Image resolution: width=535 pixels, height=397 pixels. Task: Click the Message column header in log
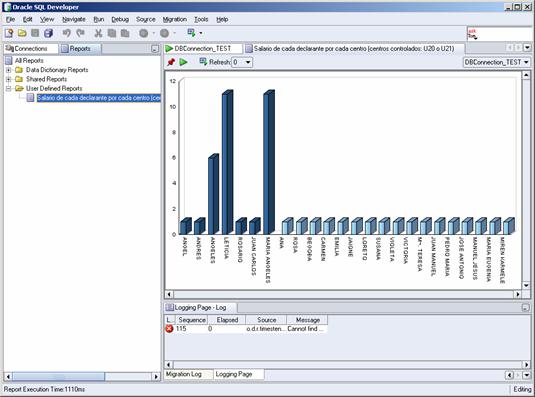tap(307, 320)
